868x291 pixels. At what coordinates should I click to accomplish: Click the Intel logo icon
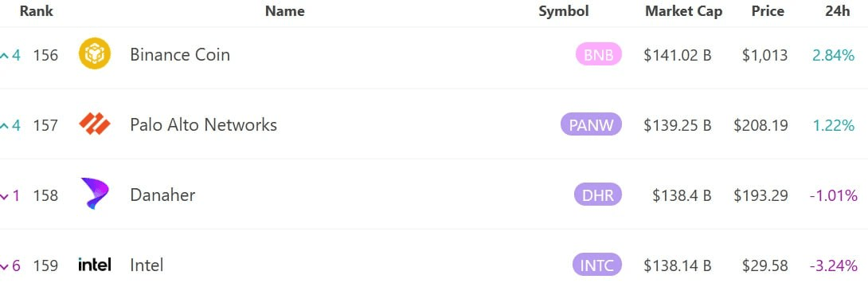coord(95,265)
